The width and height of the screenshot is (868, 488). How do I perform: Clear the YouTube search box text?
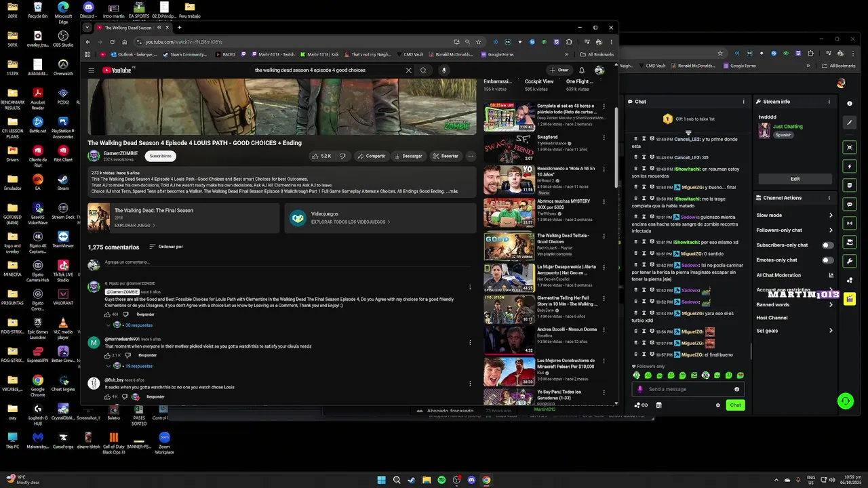[x=408, y=70]
